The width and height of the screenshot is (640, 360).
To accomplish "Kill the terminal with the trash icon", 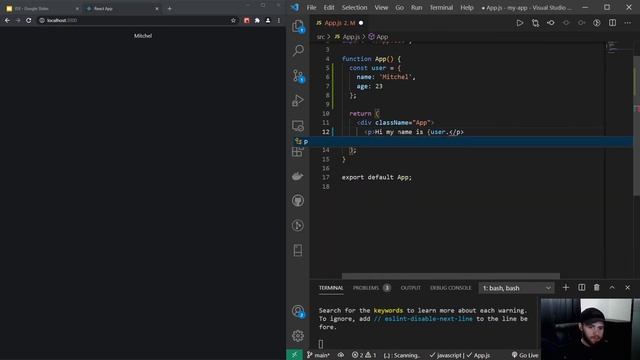I will click(597, 288).
